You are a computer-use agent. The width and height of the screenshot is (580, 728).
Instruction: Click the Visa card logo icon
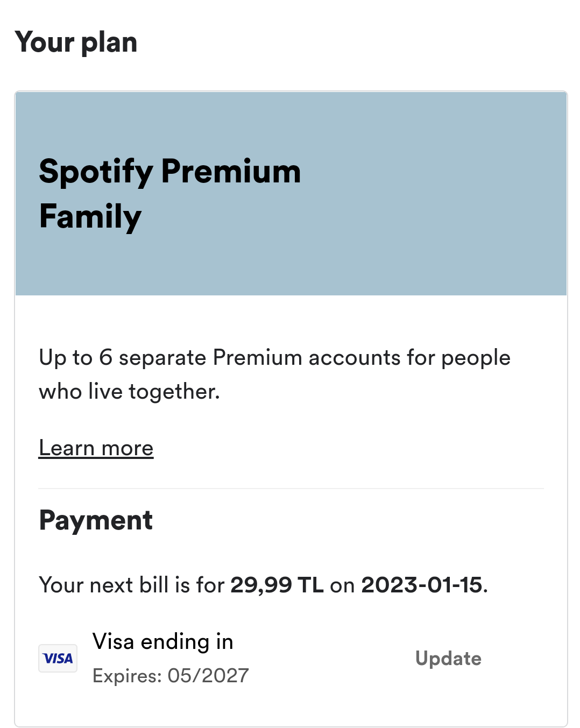(58, 658)
